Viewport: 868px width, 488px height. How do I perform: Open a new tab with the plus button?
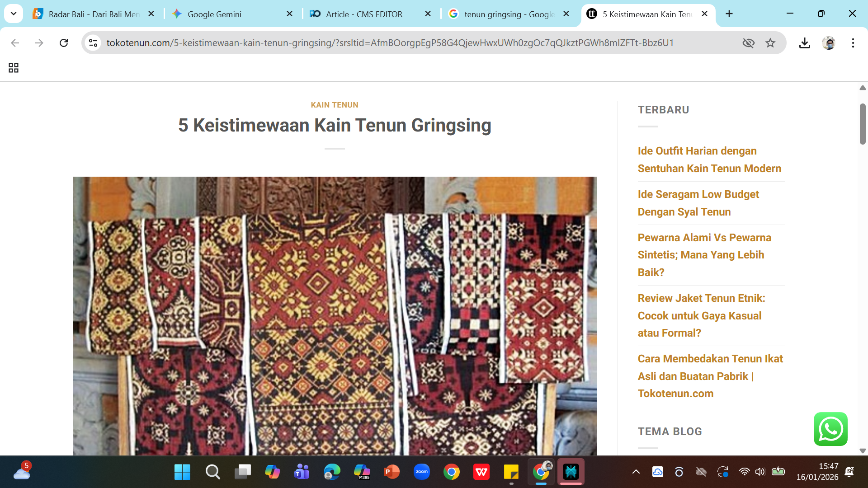[x=729, y=14]
